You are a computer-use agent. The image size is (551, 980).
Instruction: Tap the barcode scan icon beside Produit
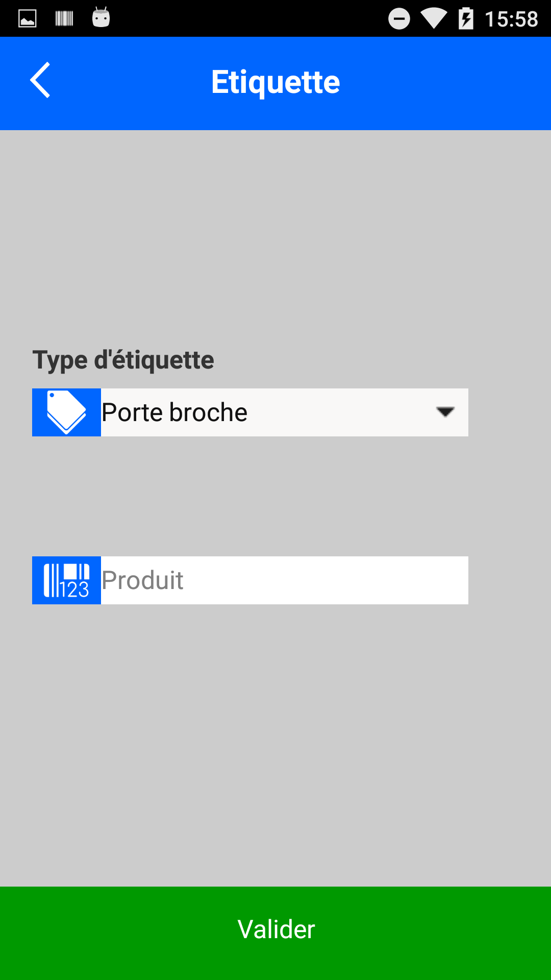pyautogui.click(x=66, y=580)
